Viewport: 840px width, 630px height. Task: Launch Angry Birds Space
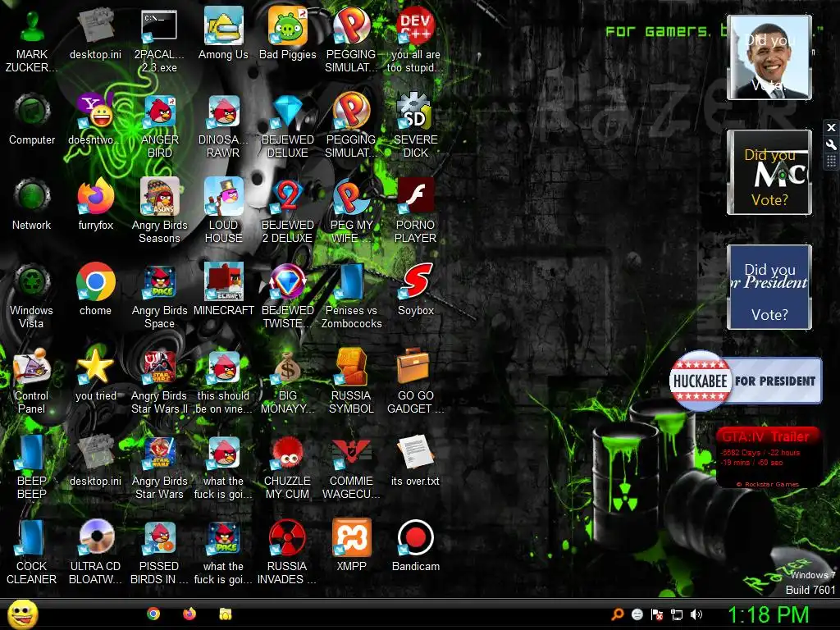160,295
